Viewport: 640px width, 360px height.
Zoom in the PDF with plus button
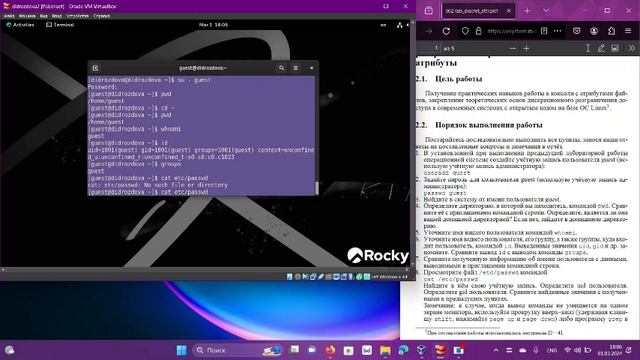[x=527, y=49]
